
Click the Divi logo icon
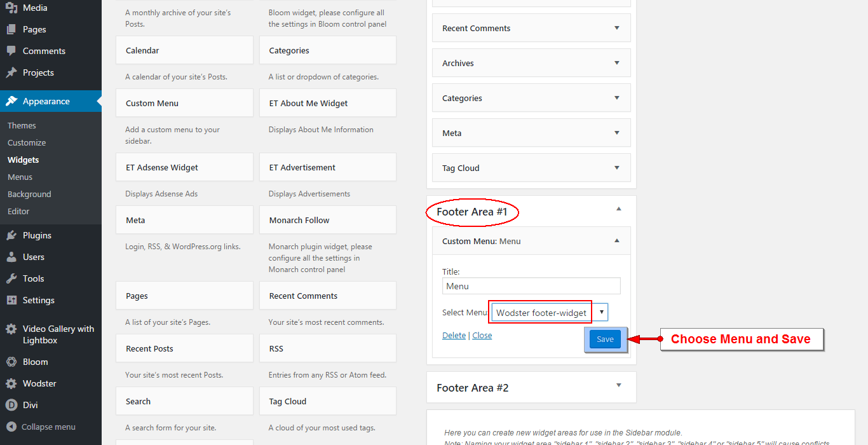(11, 405)
